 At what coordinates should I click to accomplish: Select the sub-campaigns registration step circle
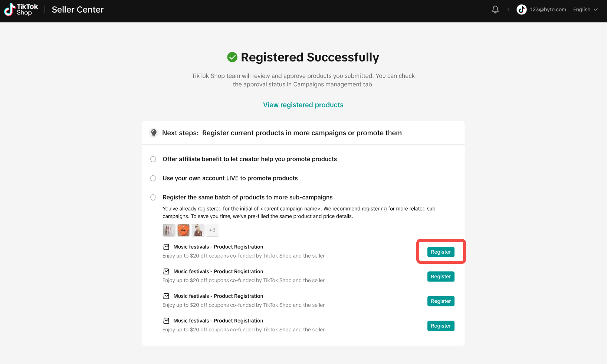point(153,197)
